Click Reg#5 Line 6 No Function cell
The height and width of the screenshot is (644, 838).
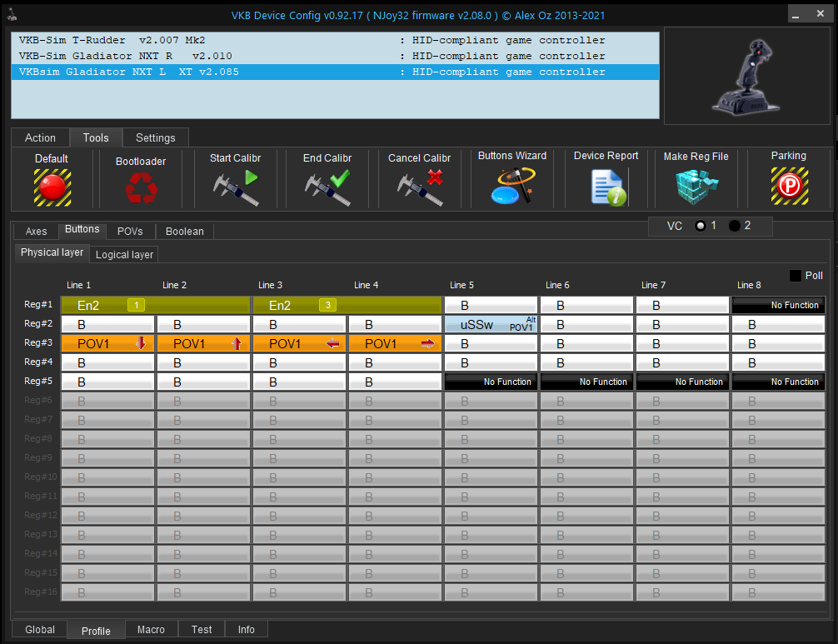point(586,382)
